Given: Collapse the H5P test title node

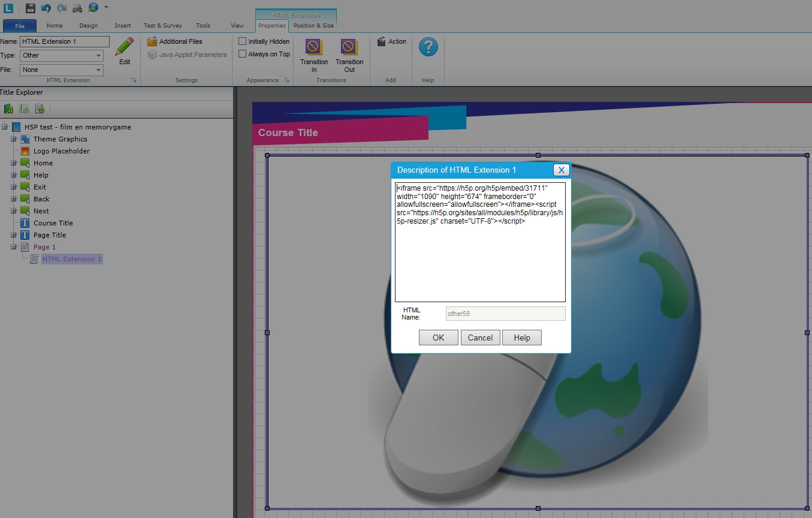Looking at the screenshot, I should (5, 127).
